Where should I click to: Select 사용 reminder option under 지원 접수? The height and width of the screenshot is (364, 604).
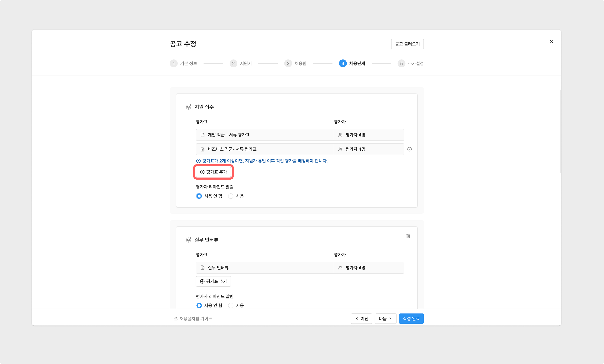coord(231,196)
